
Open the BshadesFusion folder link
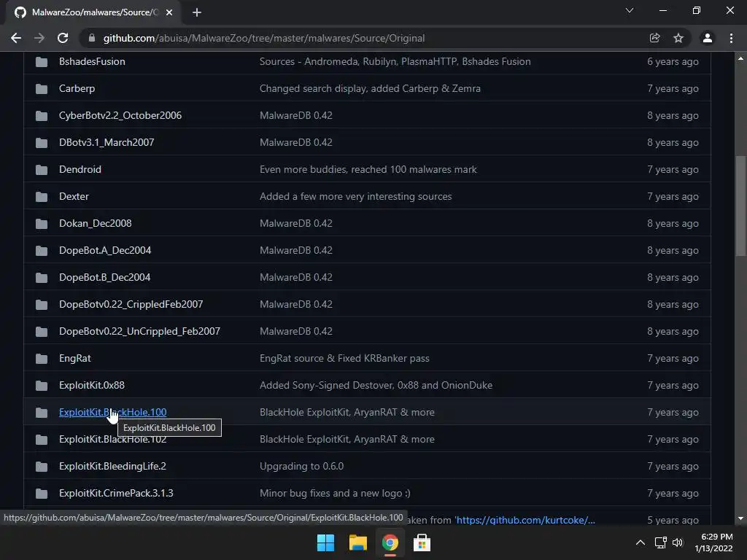(92, 61)
